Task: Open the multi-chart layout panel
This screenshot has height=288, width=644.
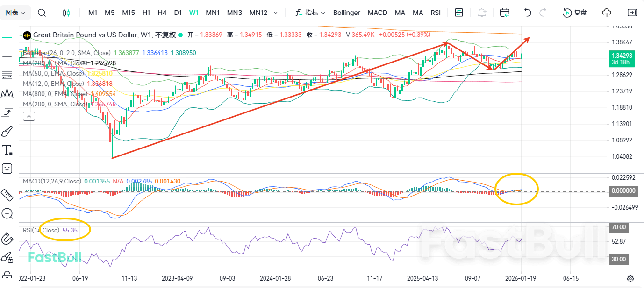Action: coord(458,13)
